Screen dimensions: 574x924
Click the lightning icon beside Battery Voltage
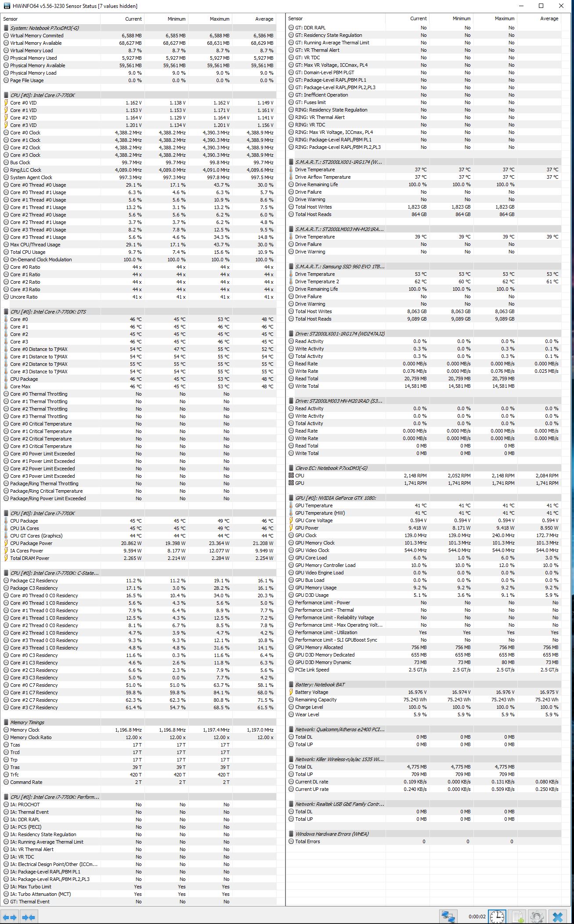291,692
